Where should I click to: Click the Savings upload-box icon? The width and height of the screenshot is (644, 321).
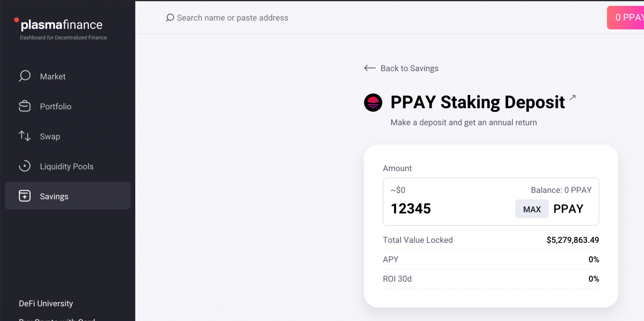[24, 196]
